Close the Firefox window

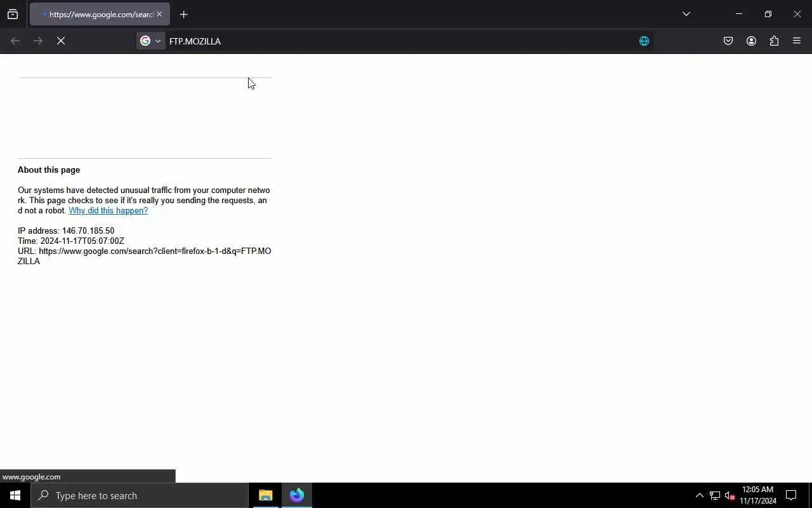[797, 14]
